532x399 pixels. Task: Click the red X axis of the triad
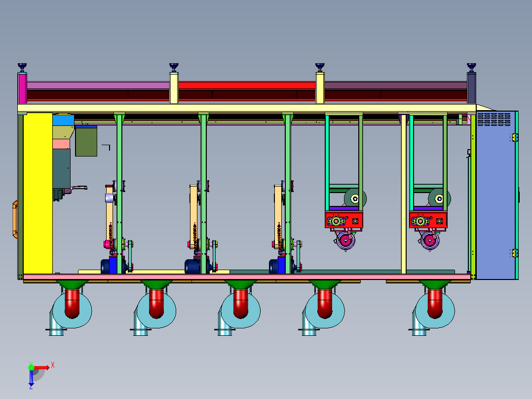tap(41, 367)
